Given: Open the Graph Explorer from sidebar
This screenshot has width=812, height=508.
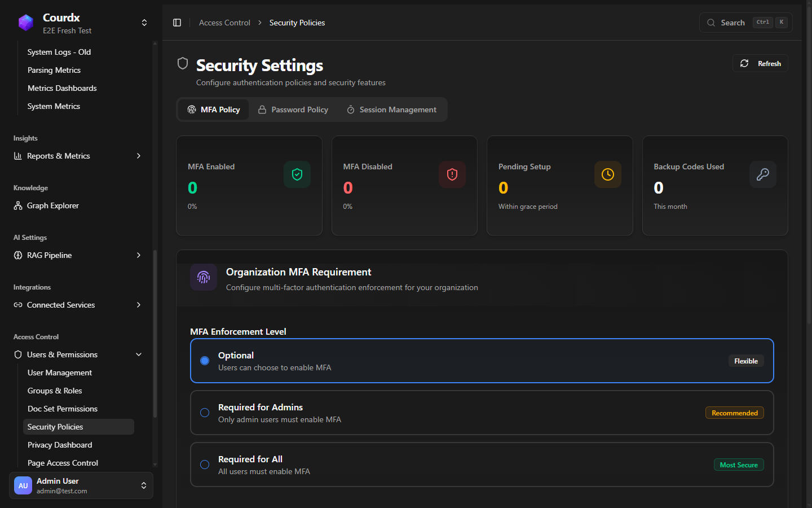Looking at the screenshot, I should point(52,205).
